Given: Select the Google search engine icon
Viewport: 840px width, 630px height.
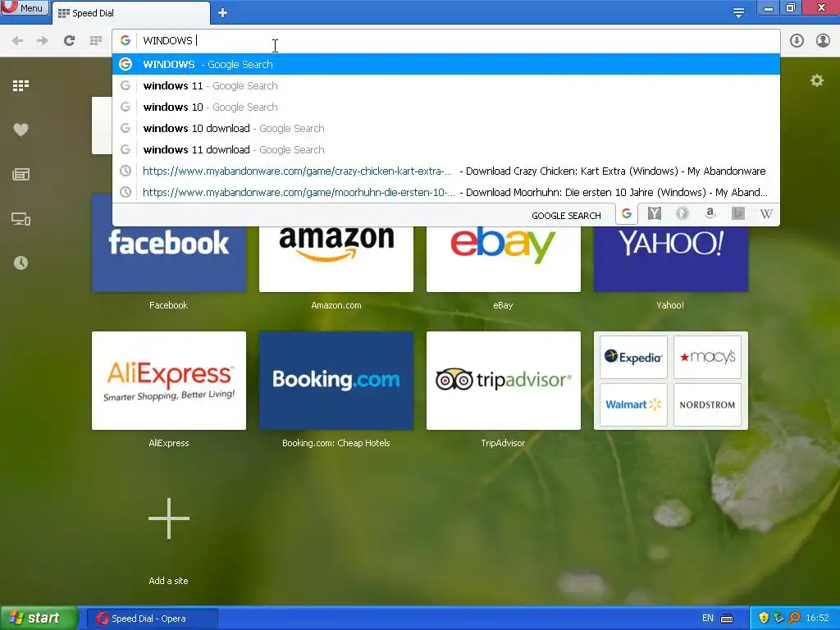Looking at the screenshot, I should pos(626,214).
